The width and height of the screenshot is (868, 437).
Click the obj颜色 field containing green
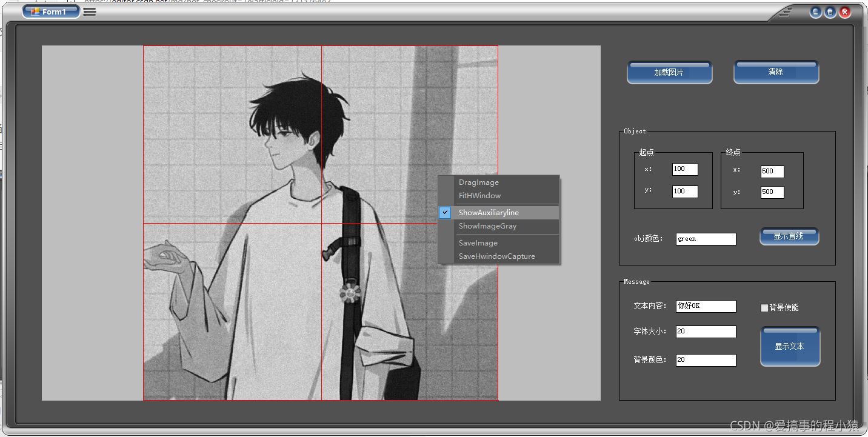pos(706,239)
